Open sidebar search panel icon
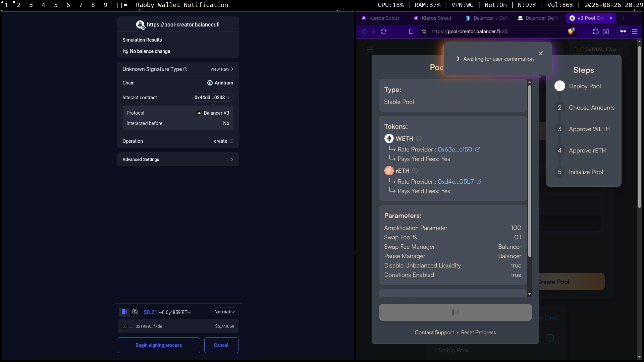This screenshot has width=644, height=362. (x=606, y=32)
